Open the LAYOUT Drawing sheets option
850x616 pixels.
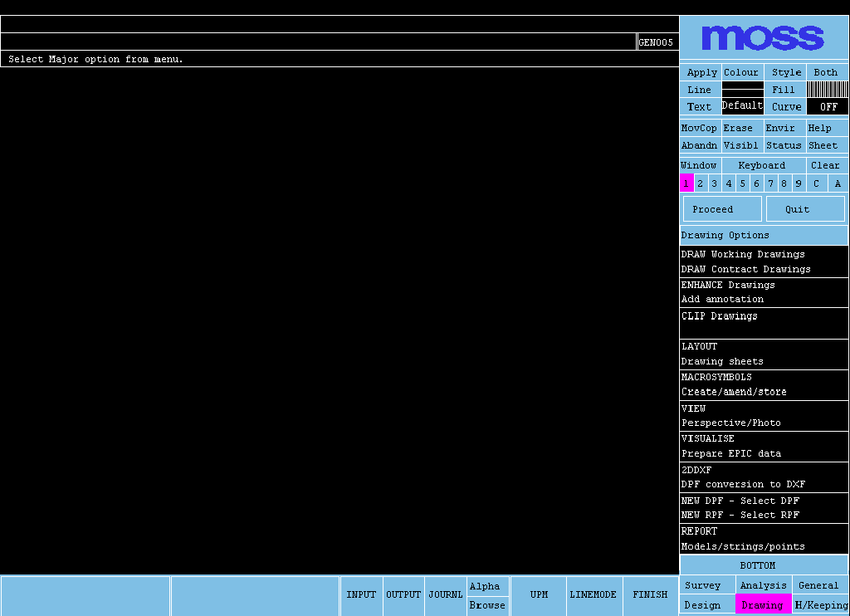click(x=722, y=354)
